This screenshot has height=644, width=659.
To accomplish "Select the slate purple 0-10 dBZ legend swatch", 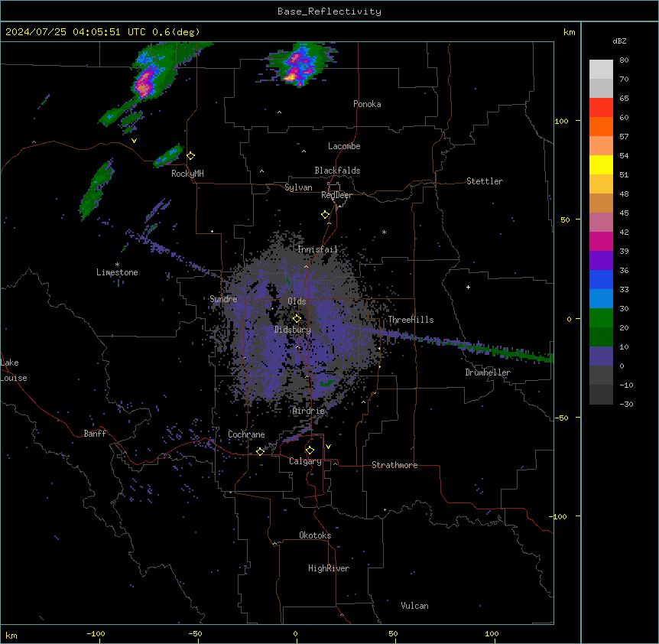I will 601,356.
